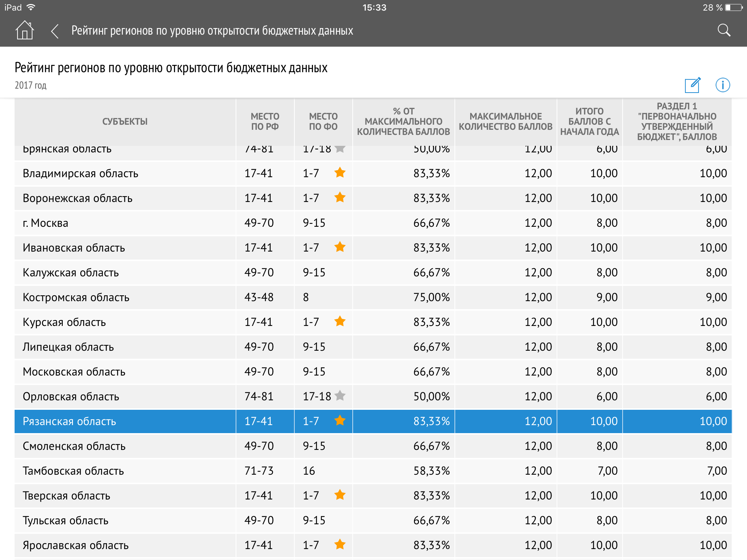
Task: Open the г. Москва row
Action: 46,223
